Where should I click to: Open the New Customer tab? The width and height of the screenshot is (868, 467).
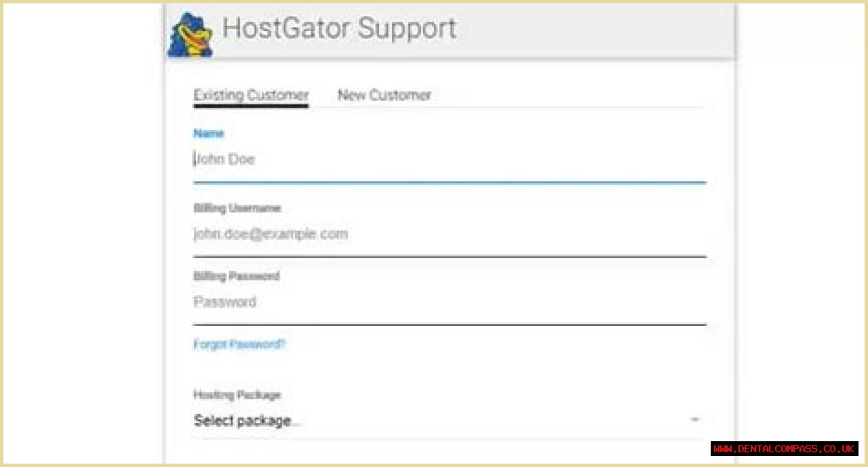coord(384,96)
